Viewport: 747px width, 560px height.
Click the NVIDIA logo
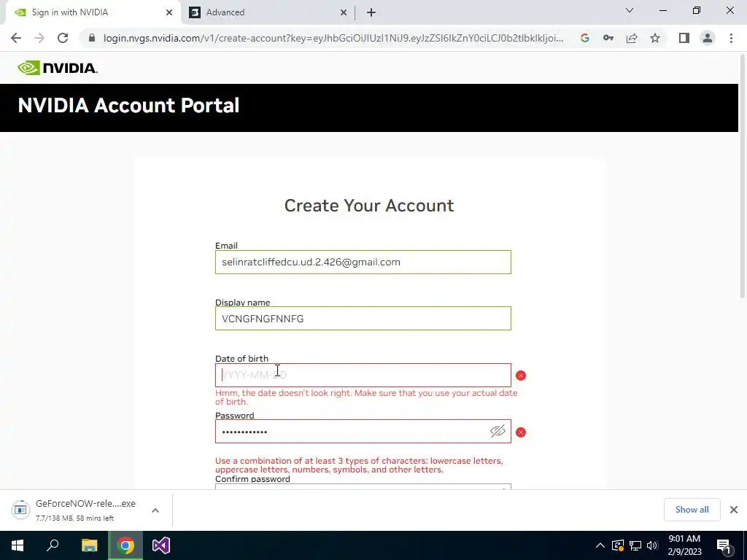[x=58, y=68]
